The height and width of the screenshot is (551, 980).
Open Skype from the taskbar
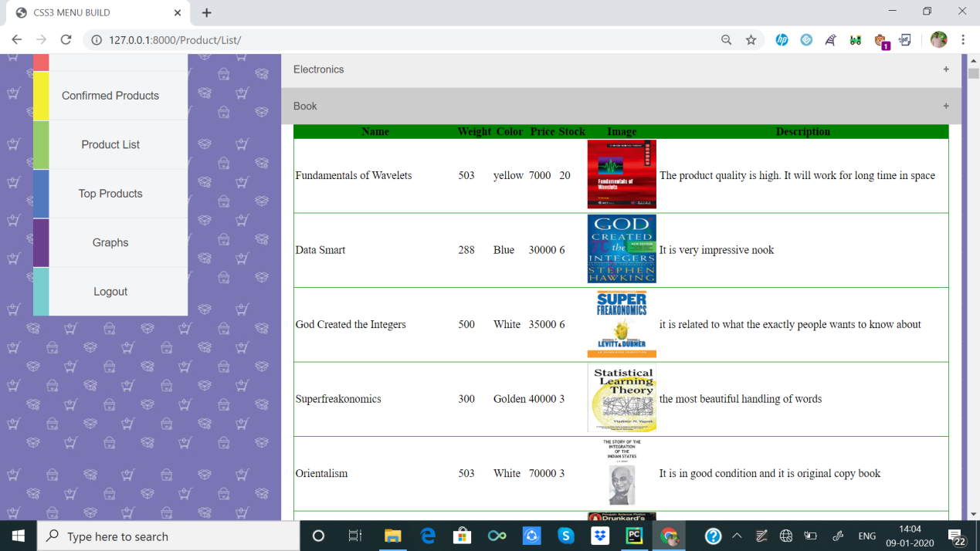(x=566, y=536)
